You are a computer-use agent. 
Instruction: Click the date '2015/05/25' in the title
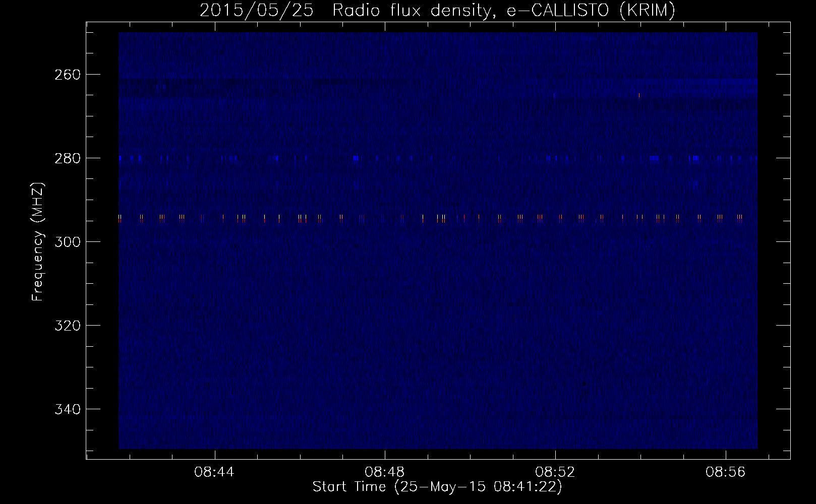pos(256,10)
